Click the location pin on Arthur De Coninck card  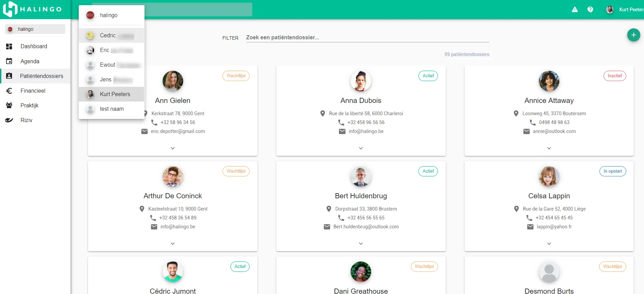click(x=142, y=209)
